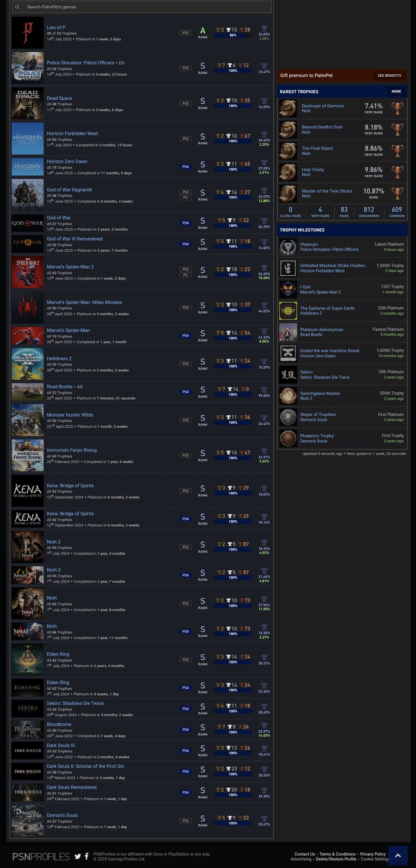This screenshot has width=416, height=868.
Task: Open Marvel's Spider-Man: Miles Morales link
Action: 84,303
